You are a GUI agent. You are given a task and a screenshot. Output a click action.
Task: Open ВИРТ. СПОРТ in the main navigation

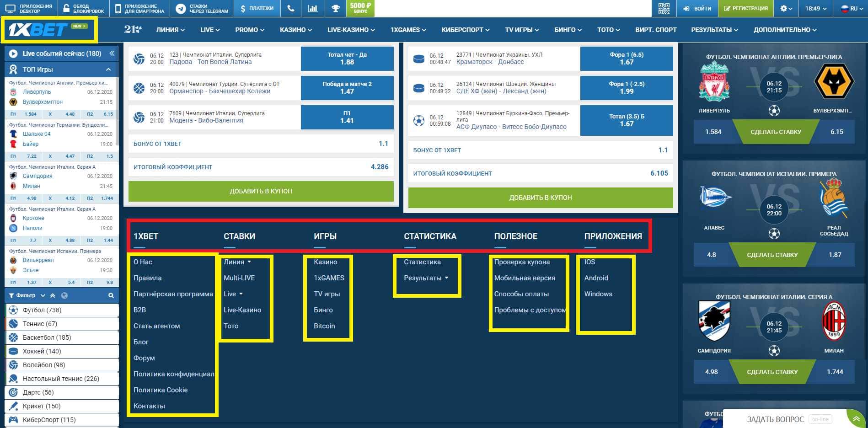(x=656, y=30)
